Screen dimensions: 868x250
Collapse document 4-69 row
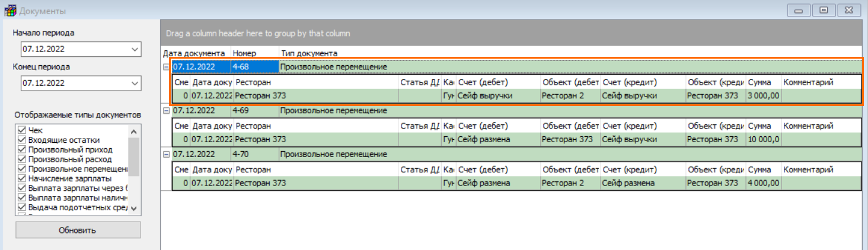click(x=167, y=111)
